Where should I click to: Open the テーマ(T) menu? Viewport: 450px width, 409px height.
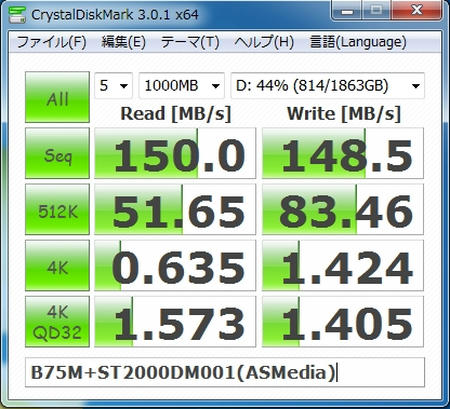click(x=190, y=42)
